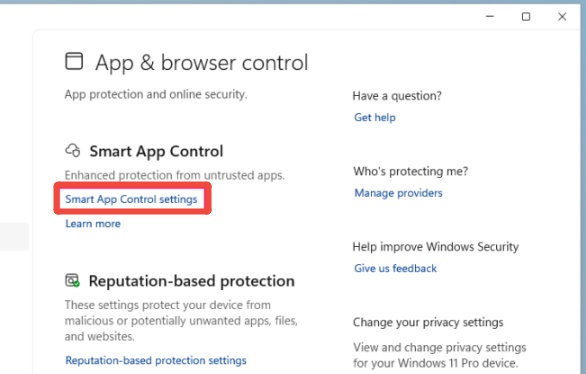This screenshot has width=586, height=374.
Task: Click Give us feedback link
Action: [395, 268]
